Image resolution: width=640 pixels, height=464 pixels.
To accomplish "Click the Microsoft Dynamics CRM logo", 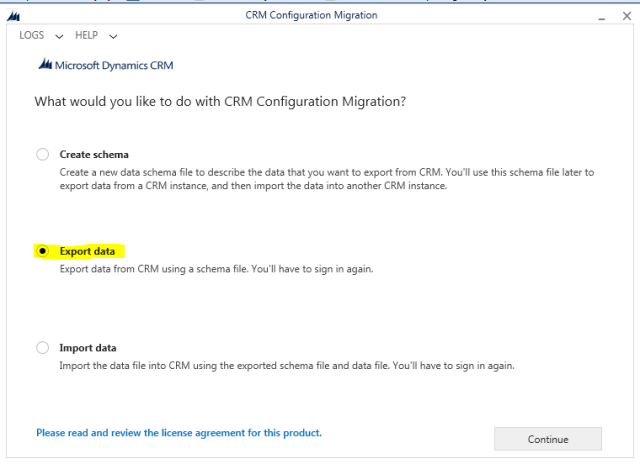I will coord(106,65).
